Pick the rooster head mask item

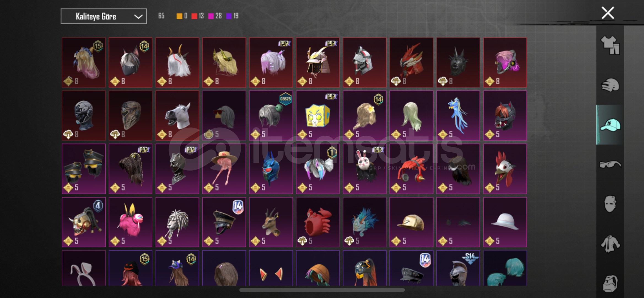tap(505, 169)
